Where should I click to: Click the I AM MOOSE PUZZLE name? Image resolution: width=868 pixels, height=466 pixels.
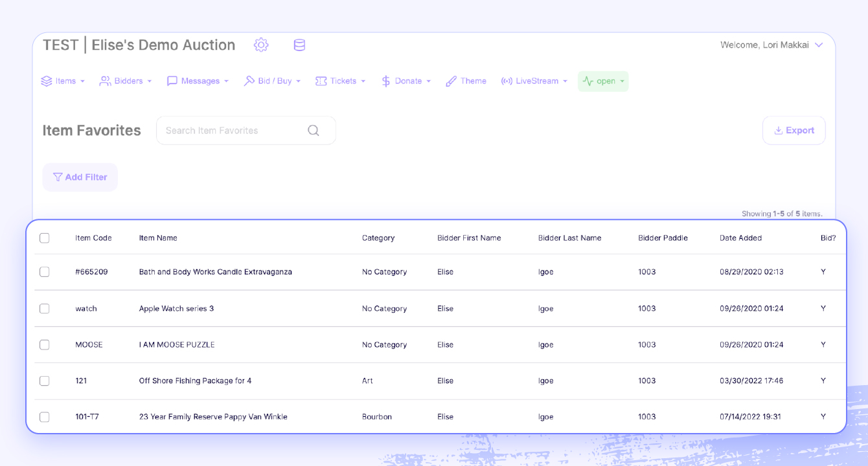click(177, 345)
